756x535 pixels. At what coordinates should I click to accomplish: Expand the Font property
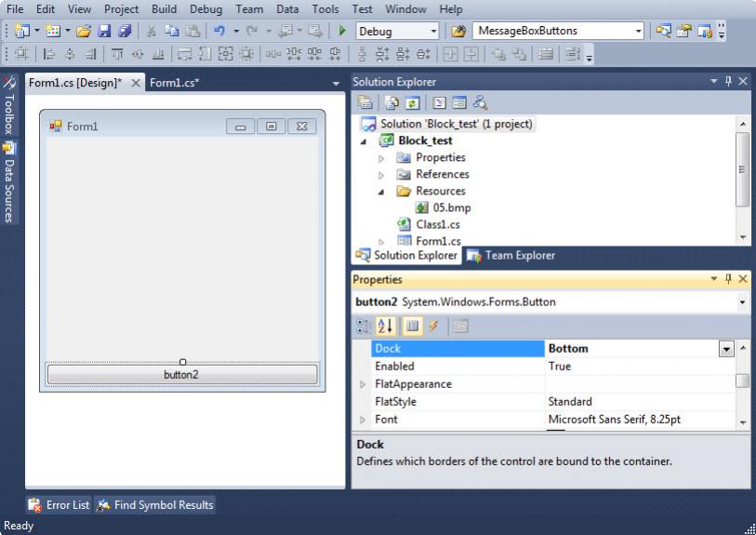click(363, 420)
